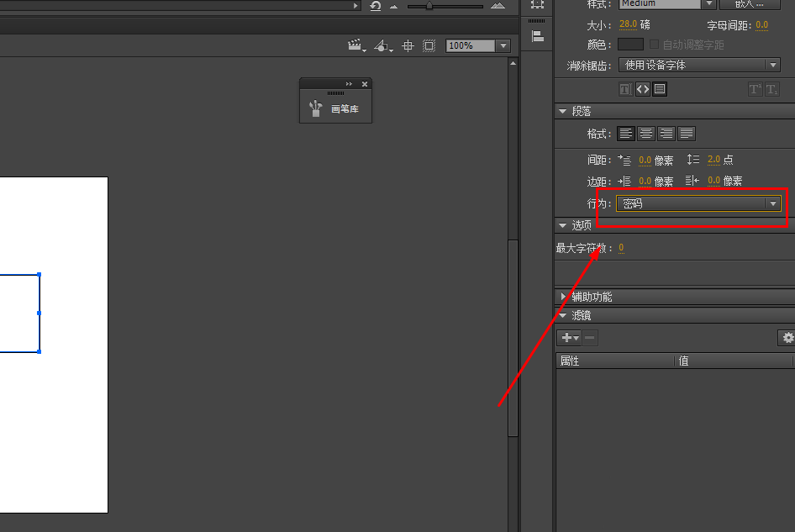The image size is (795, 532).
Task: Click the 值 column header in filters
Action: 733,361
